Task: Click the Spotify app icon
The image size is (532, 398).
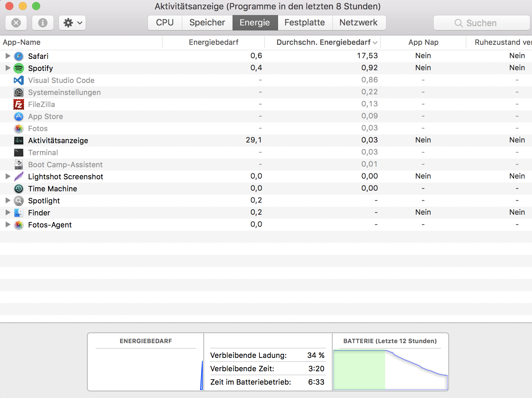Action: [x=19, y=68]
